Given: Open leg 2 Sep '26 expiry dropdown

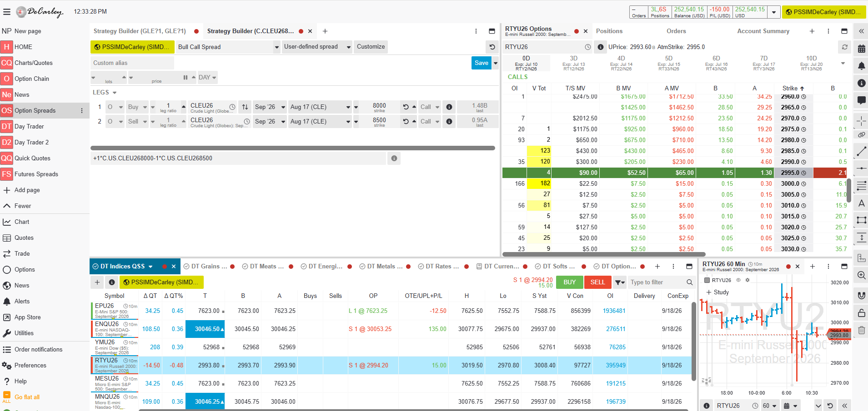Looking at the screenshot, I should pos(270,122).
